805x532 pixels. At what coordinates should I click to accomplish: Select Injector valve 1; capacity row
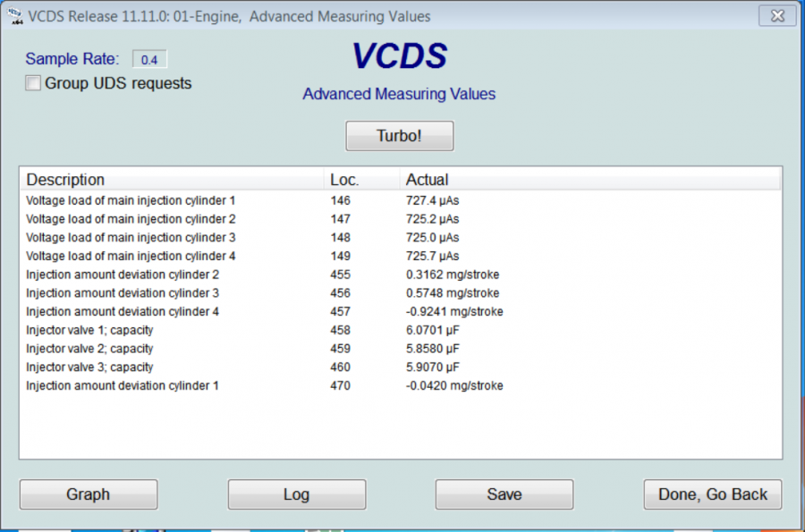point(89,330)
